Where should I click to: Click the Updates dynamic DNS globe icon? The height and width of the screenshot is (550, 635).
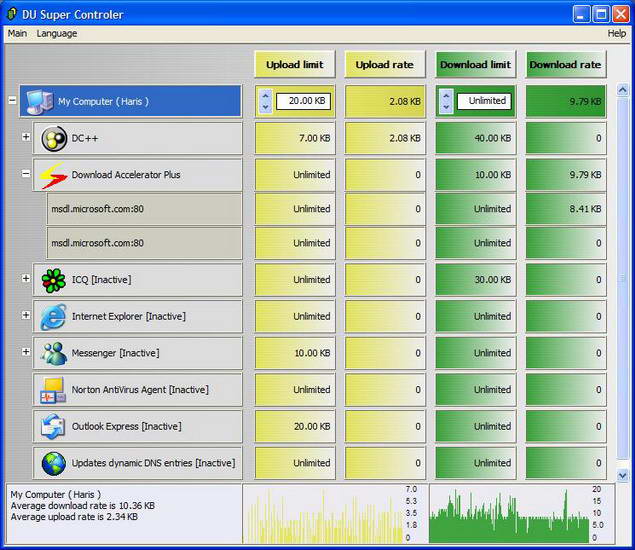click(x=53, y=463)
